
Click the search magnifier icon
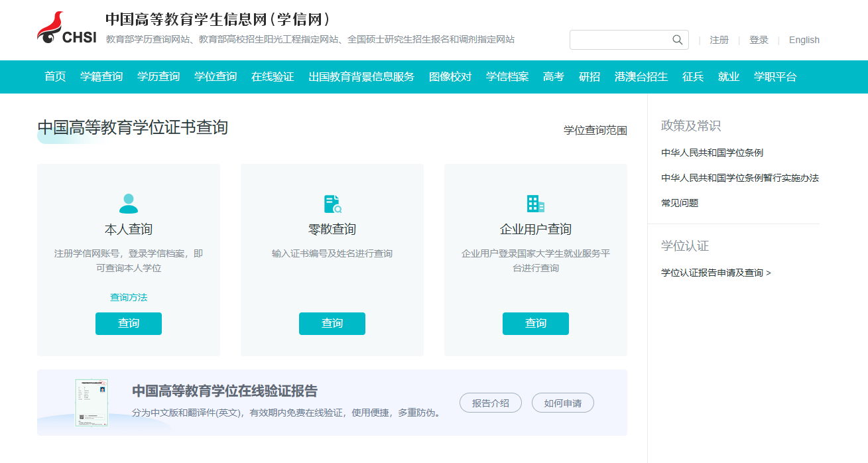[x=677, y=39]
